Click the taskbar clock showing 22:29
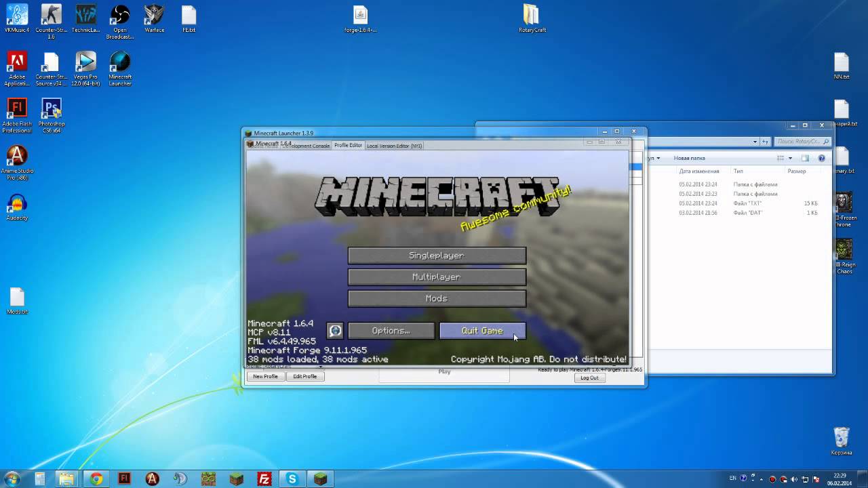868x488 pixels. 840,479
